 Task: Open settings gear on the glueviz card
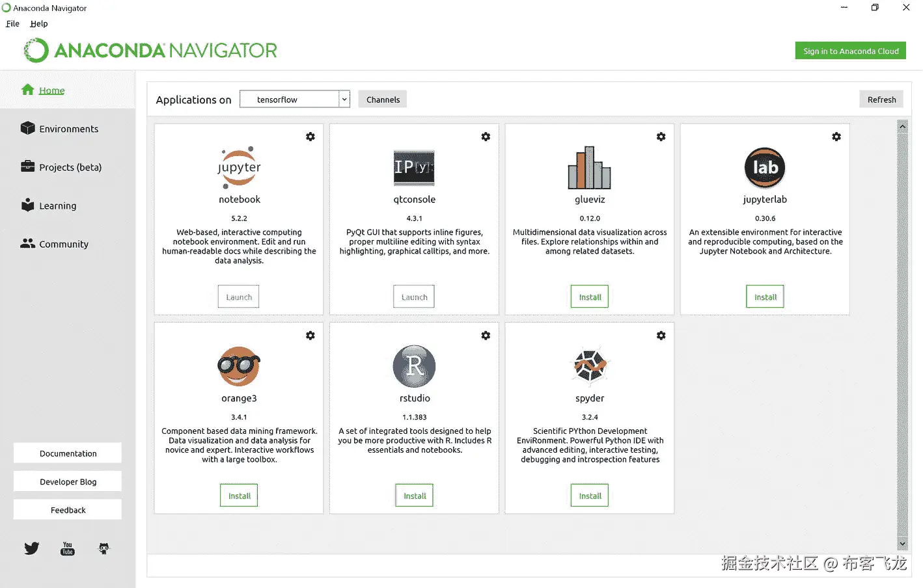(x=661, y=137)
